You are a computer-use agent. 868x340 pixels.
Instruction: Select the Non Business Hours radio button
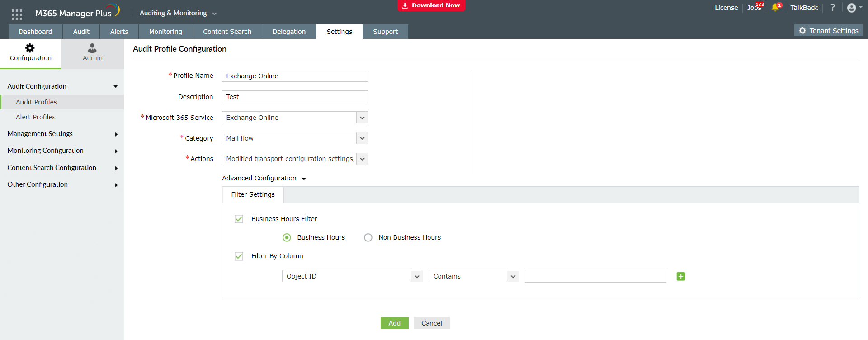[x=368, y=237]
